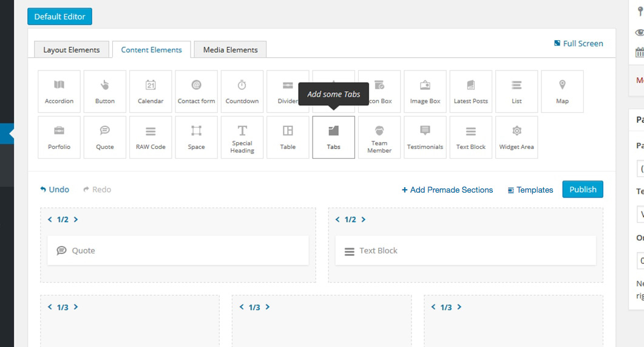644x347 pixels.
Task: Insert a Contact form element
Action: coord(196,91)
